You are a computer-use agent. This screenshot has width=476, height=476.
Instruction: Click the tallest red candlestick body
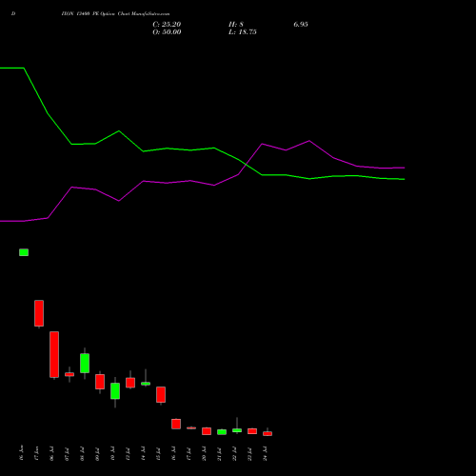click(x=54, y=354)
